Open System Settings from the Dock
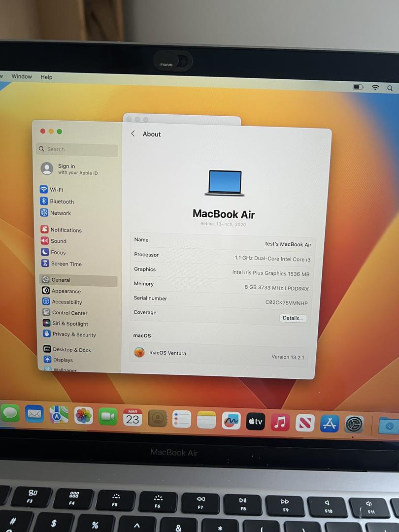The width and height of the screenshot is (399, 532). coord(354,425)
